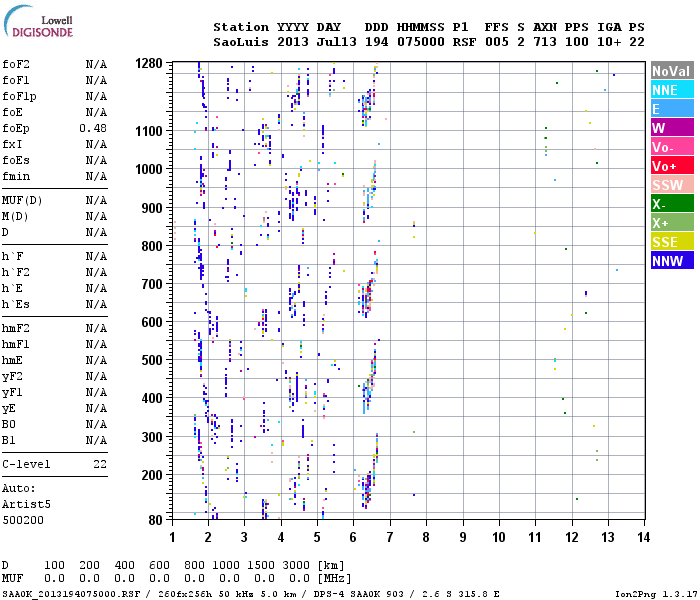Click the SaoLuis station name
Viewport: 700px width, 600px height.
click(241, 42)
